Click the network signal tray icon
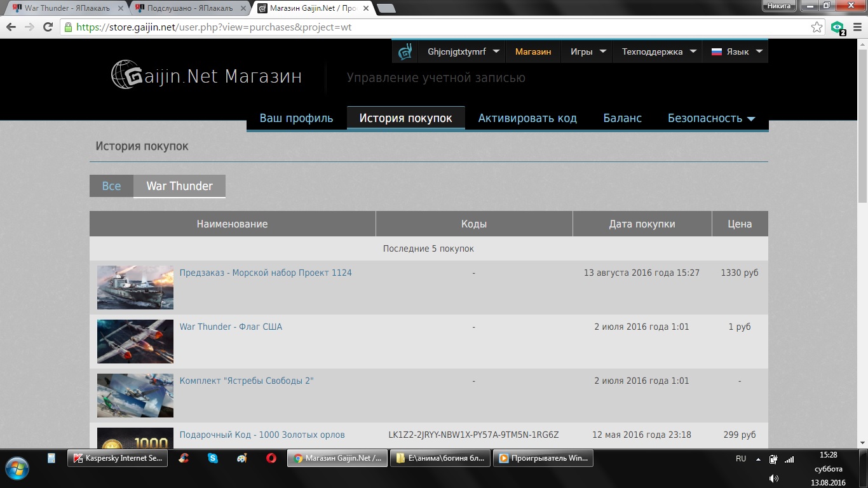The image size is (868, 488). (x=789, y=459)
